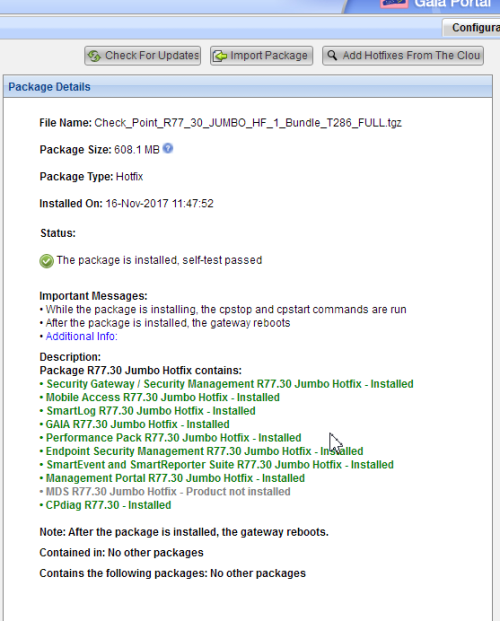Click CPdiag R77.30 - Installed line
500x621 pixels.
pos(108,505)
